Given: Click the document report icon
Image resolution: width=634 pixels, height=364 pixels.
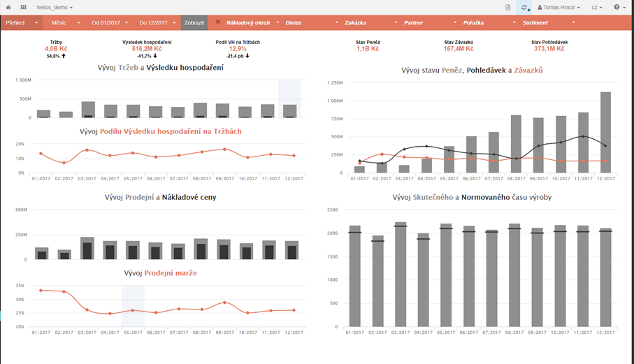Looking at the screenshot, I should [x=508, y=7].
